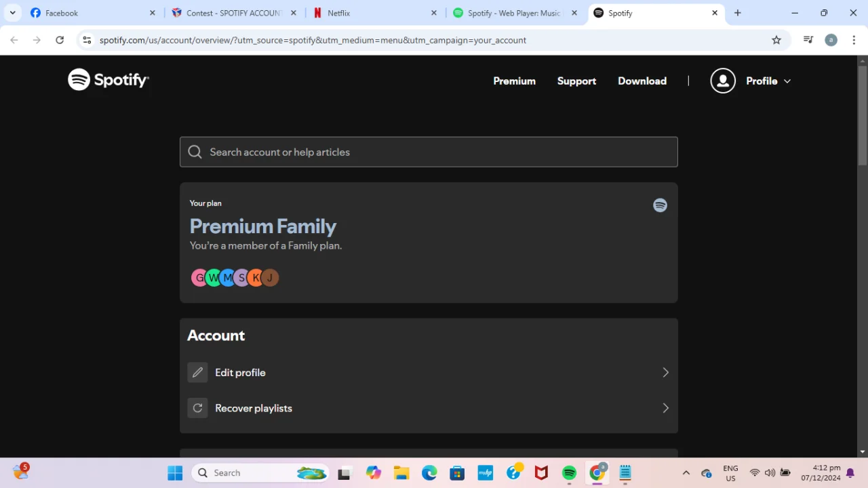The height and width of the screenshot is (488, 868).
Task: Click the refresh icon beside Recover playlists
Action: 197,408
